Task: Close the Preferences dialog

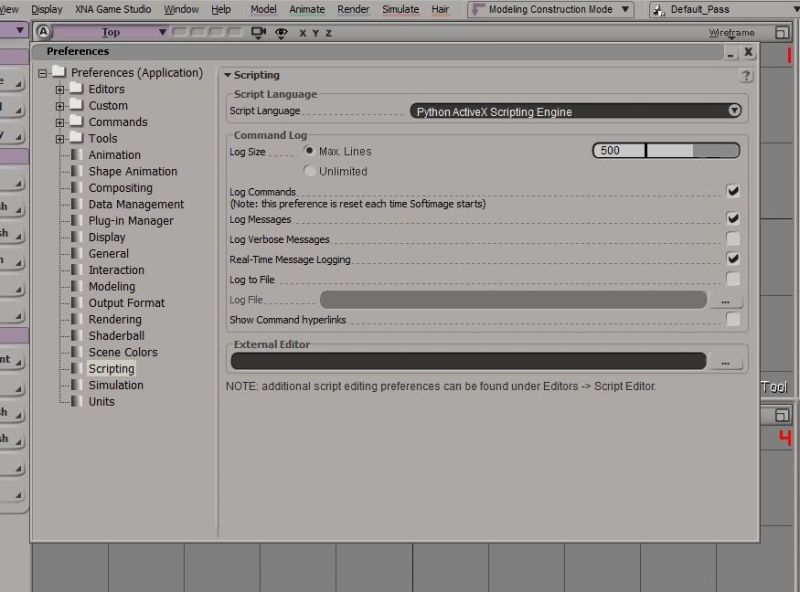Action: (x=748, y=52)
